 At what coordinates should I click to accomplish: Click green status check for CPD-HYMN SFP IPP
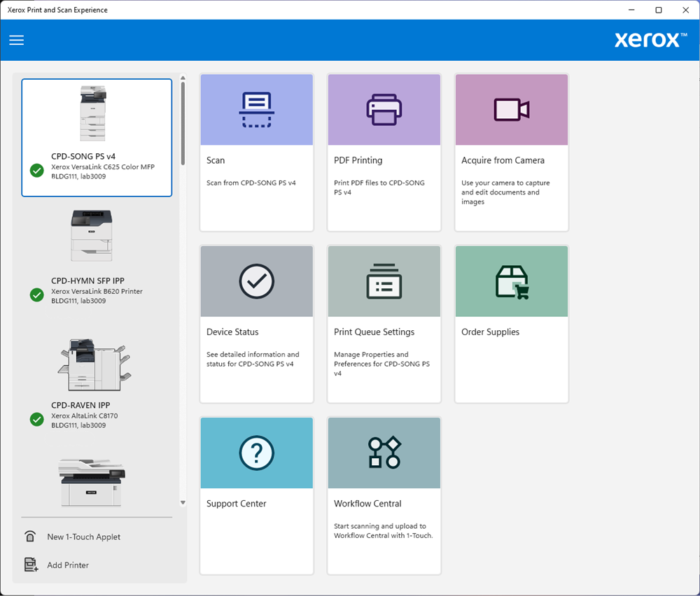point(36,295)
